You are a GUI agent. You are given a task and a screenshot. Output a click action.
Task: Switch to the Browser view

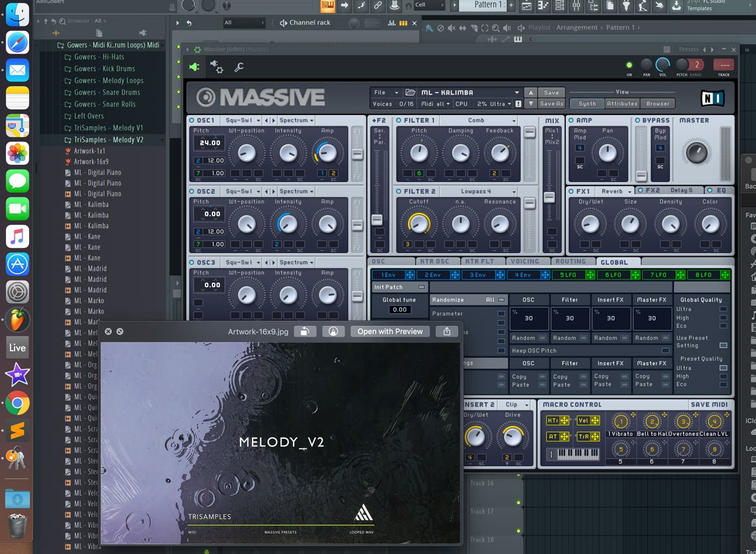[x=658, y=104]
